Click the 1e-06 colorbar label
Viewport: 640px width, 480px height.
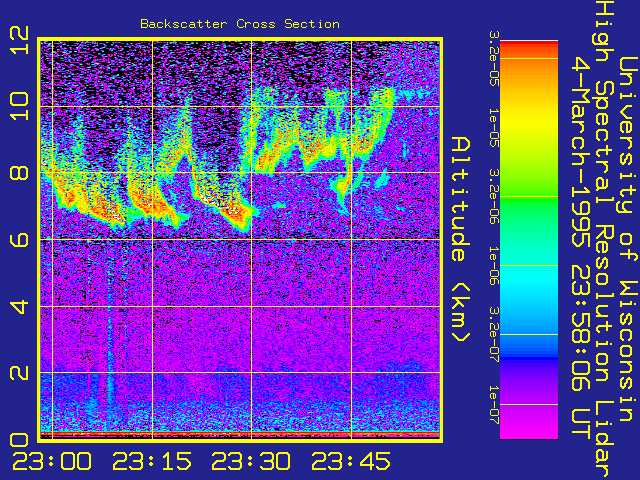click(493, 266)
